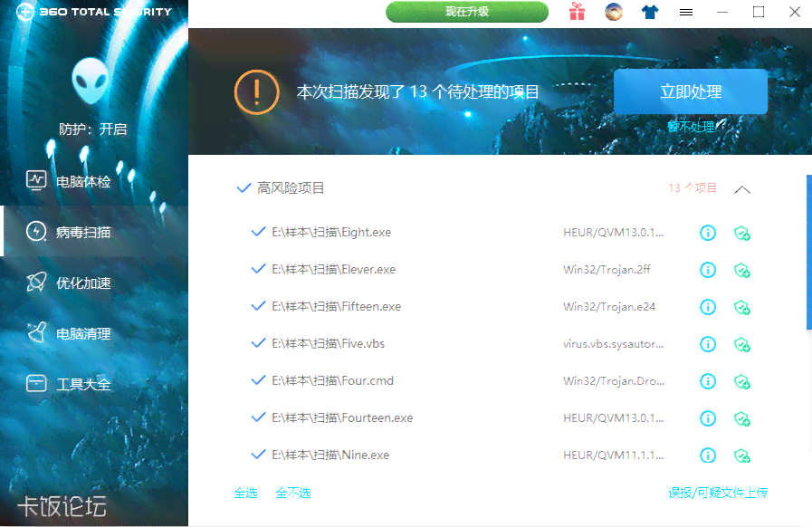The image size is (812, 527).
Task: Trust the Nine.exe file
Action: click(x=742, y=456)
